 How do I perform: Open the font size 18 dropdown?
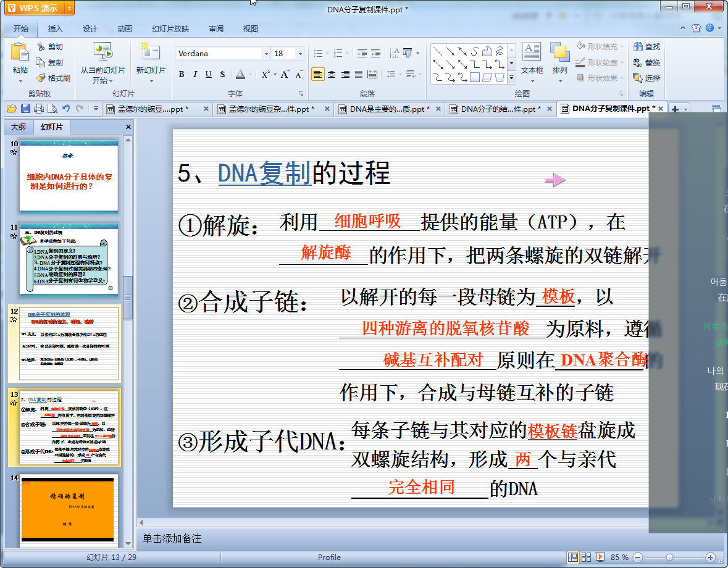[x=300, y=54]
